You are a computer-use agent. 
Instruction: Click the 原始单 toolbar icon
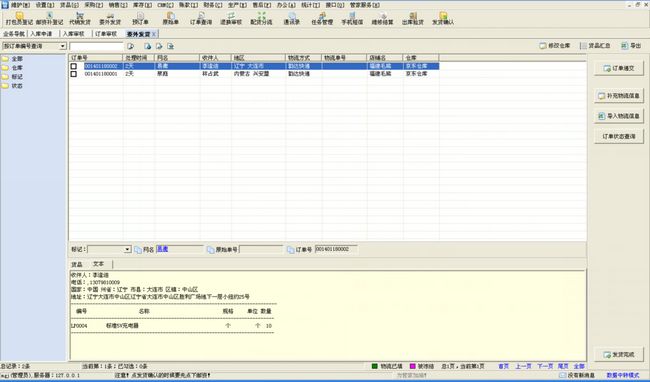170,18
